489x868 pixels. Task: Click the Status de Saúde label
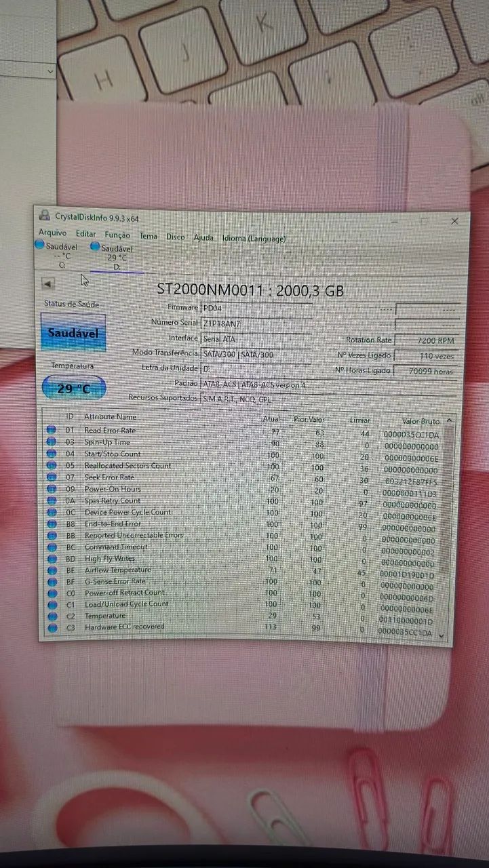click(71, 304)
